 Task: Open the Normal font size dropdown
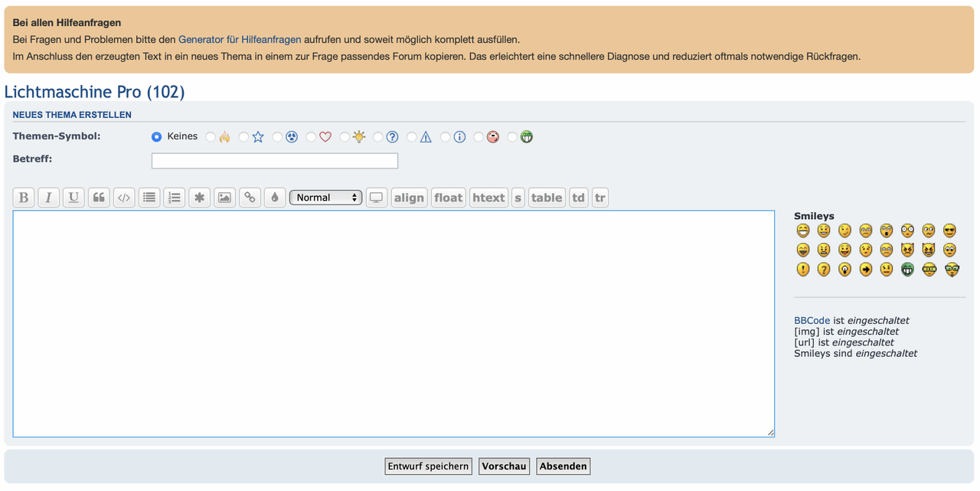pos(325,198)
